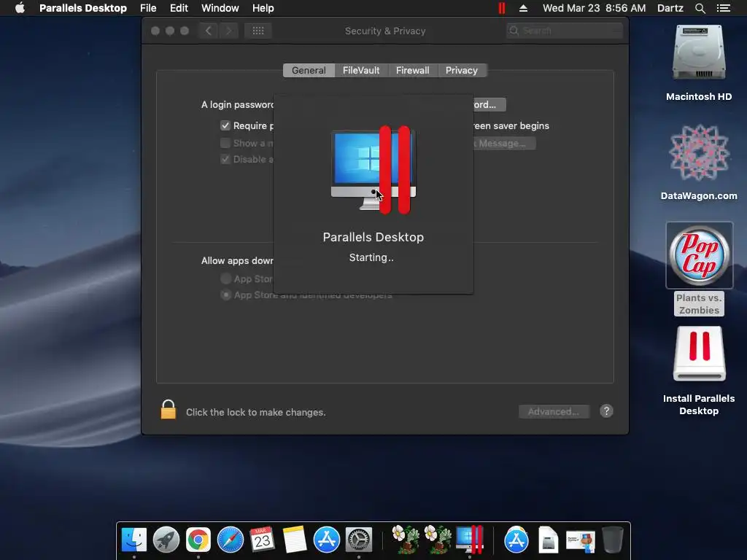Open Notification Center list icon
This screenshot has height=560, width=747.
tap(724, 8)
